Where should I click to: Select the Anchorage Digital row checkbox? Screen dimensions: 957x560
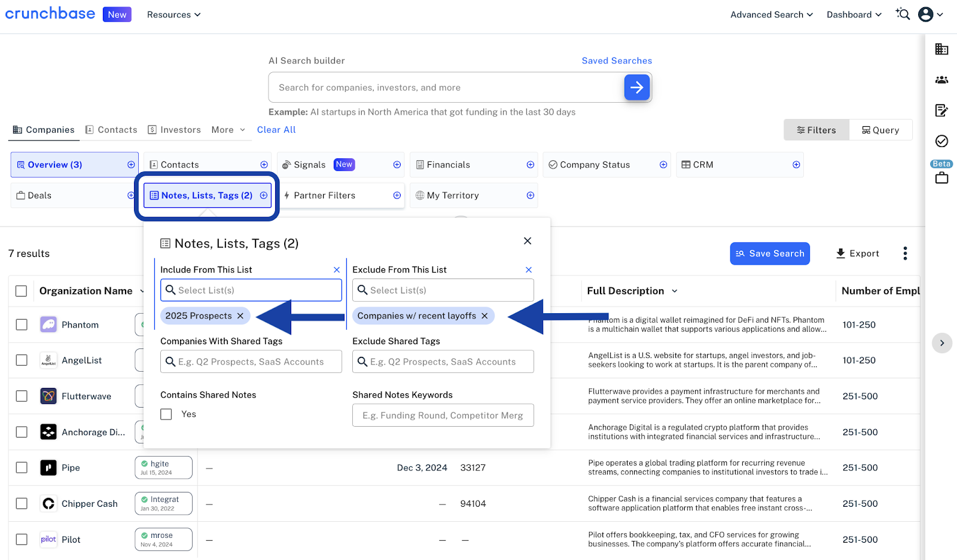point(22,432)
